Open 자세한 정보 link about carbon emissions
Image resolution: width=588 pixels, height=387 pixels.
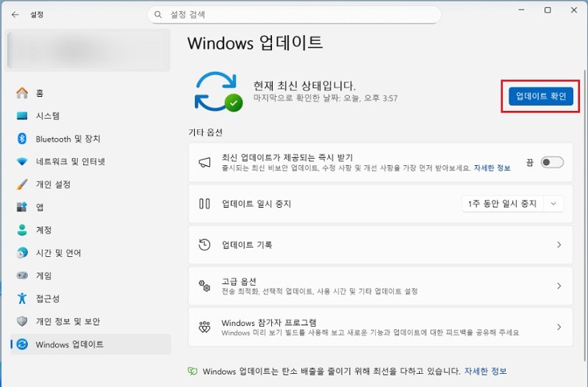coord(486,372)
